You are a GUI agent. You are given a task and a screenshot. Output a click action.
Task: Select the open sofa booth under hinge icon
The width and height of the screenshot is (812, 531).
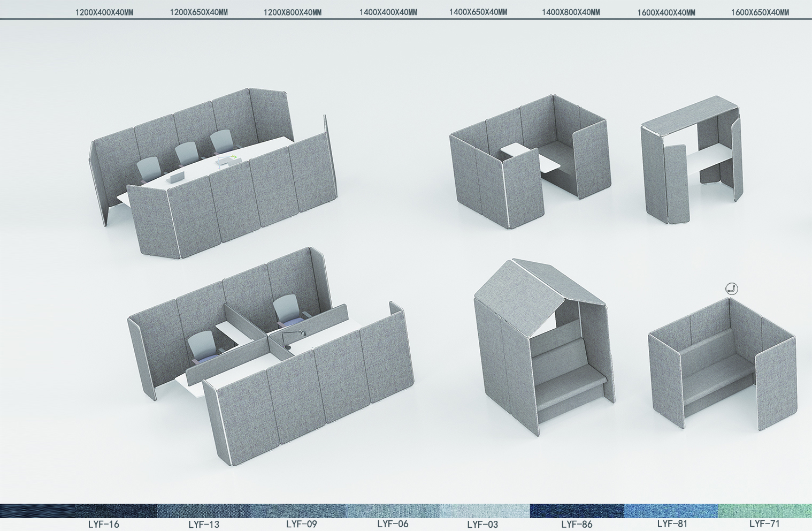(722, 364)
